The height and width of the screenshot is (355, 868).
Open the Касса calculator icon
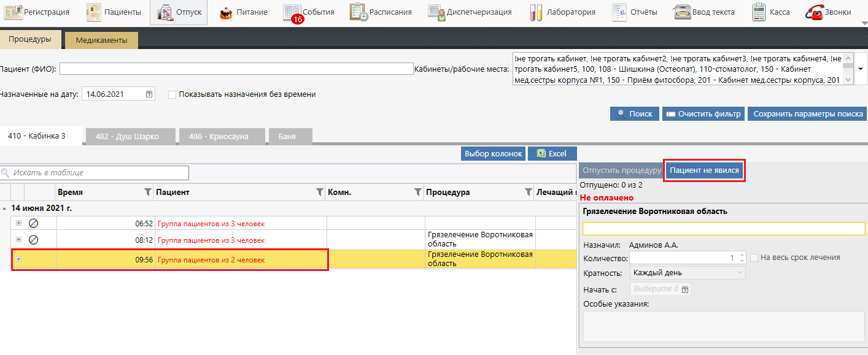click(x=759, y=12)
